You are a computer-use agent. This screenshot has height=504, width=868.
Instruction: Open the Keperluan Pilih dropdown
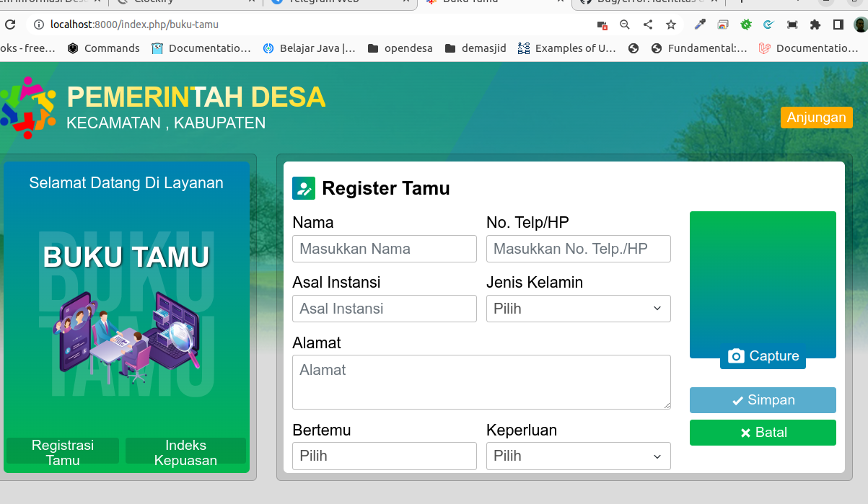click(x=578, y=456)
